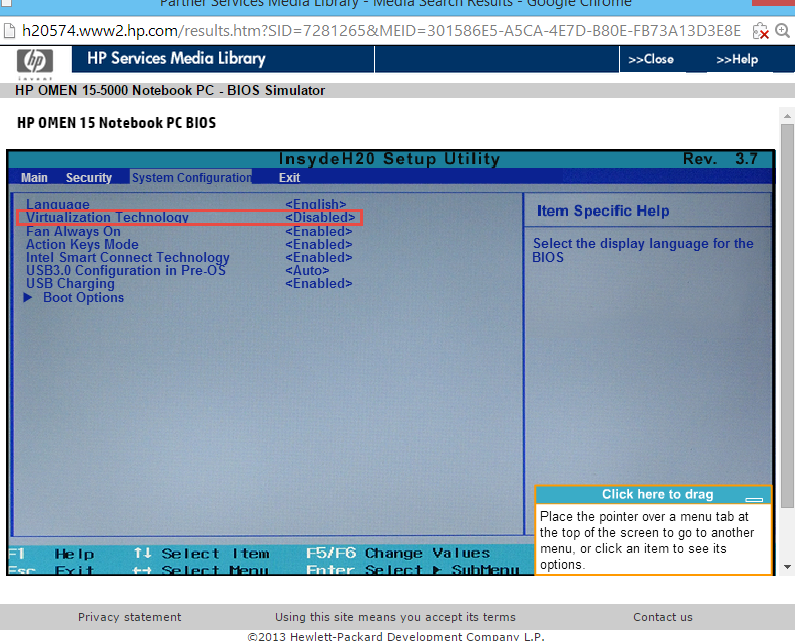Select the Action Keys Mode setting
795x641 pixels.
(x=82, y=244)
